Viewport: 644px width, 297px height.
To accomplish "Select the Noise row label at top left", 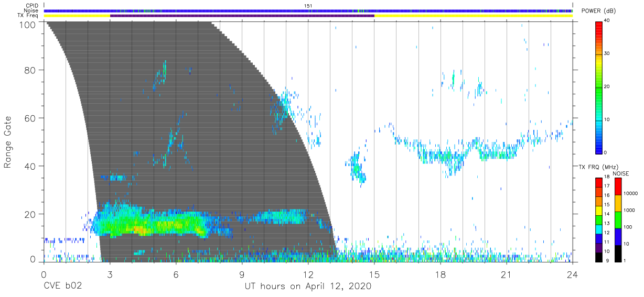I will 32,10.
